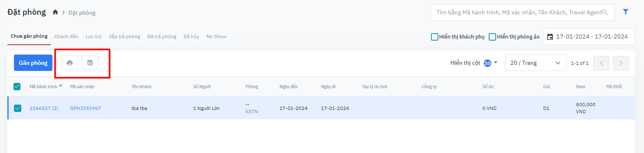Enable Hiển thị khách phụ checkbox
The width and height of the screenshot is (644, 153).
435,37
